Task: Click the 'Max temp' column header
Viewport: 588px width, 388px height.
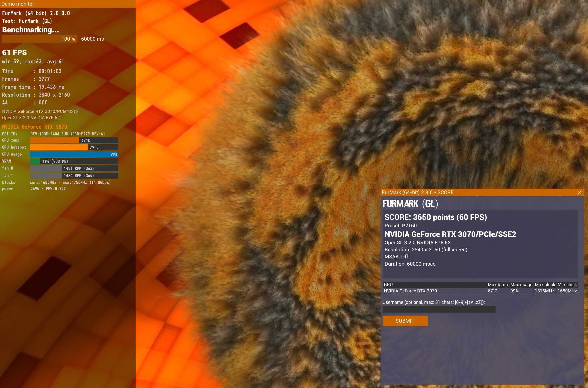Action: (x=498, y=285)
